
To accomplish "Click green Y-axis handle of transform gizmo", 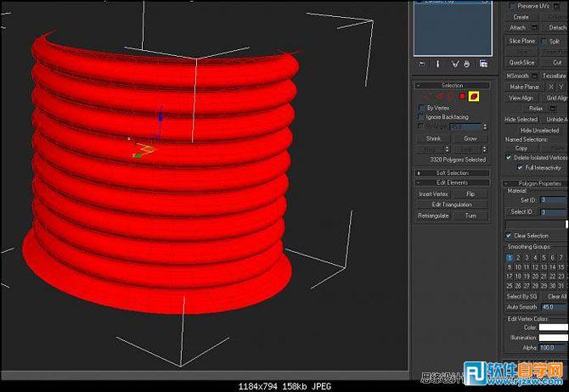I will coord(138,155).
